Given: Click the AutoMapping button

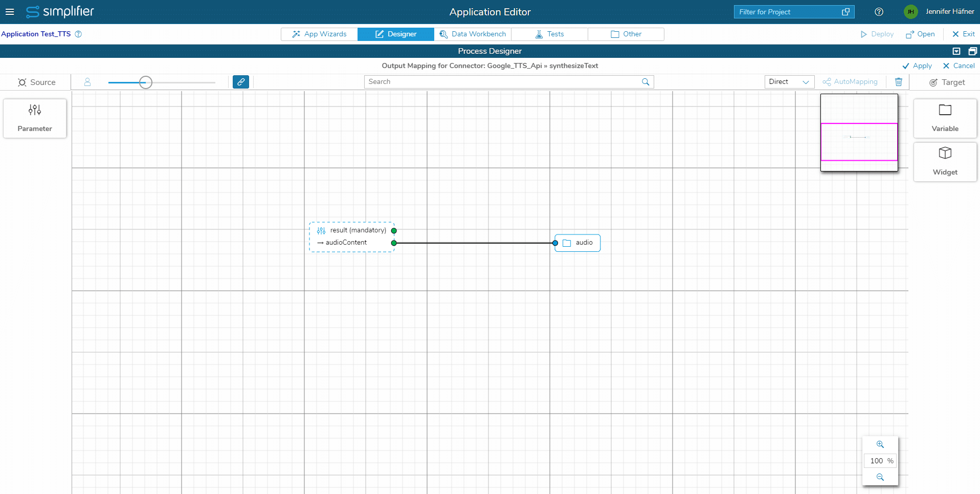Looking at the screenshot, I should point(850,82).
